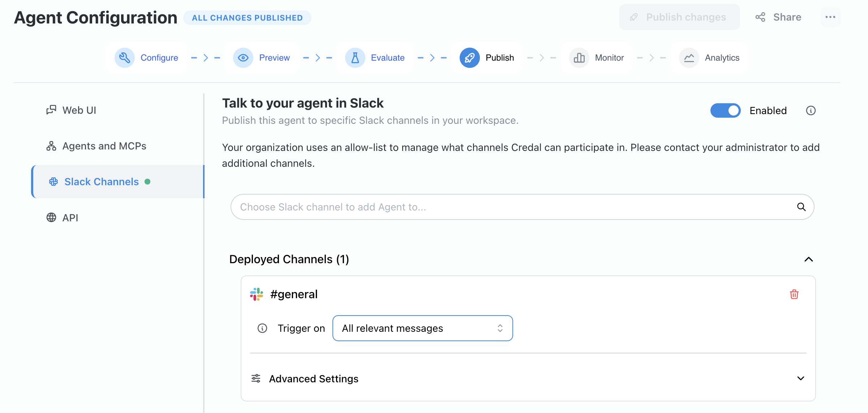The height and width of the screenshot is (413, 868).
Task: Click the green status dot by Slack Channels
Action: point(147,182)
